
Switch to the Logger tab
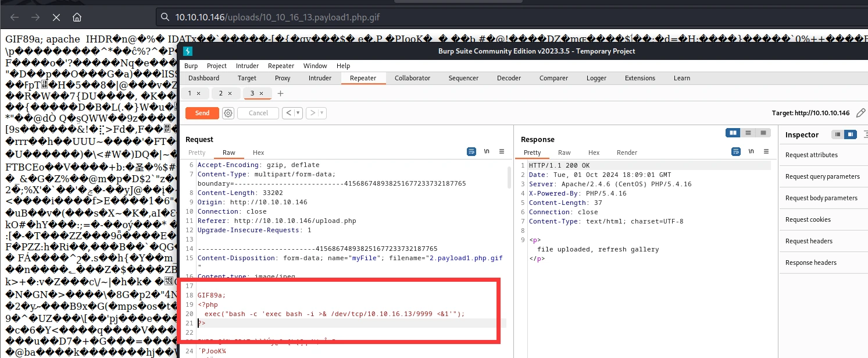point(596,78)
